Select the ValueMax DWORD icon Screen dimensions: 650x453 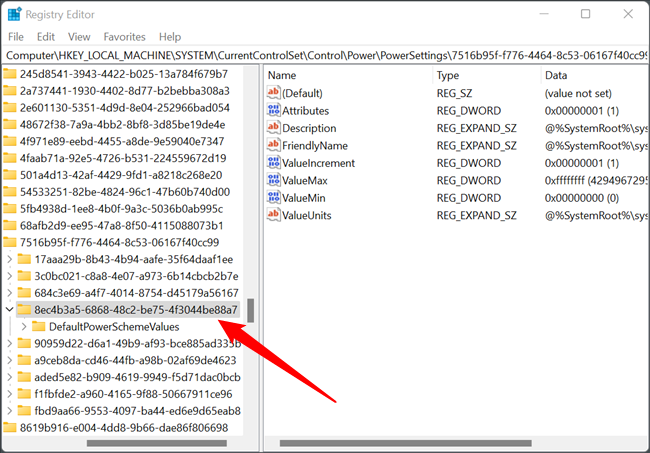tap(273, 179)
